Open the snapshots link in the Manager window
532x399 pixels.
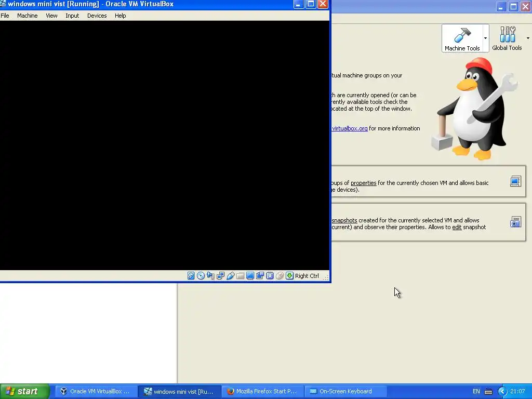[x=344, y=220]
